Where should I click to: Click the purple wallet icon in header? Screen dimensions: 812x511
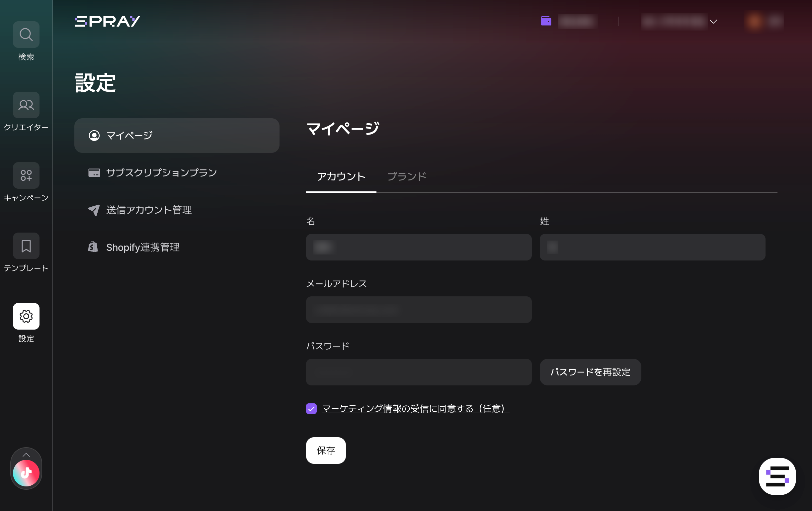click(x=546, y=21)
